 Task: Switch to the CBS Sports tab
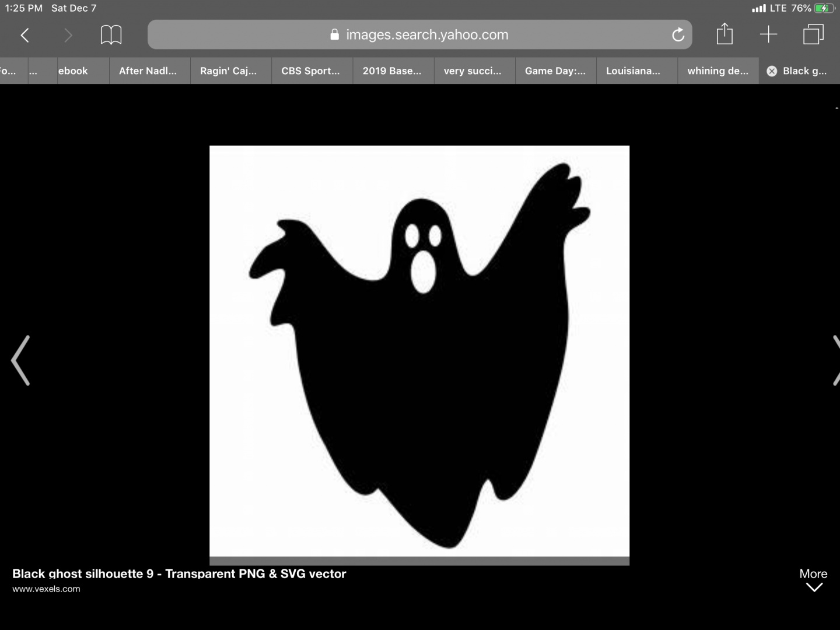[310, 71]
